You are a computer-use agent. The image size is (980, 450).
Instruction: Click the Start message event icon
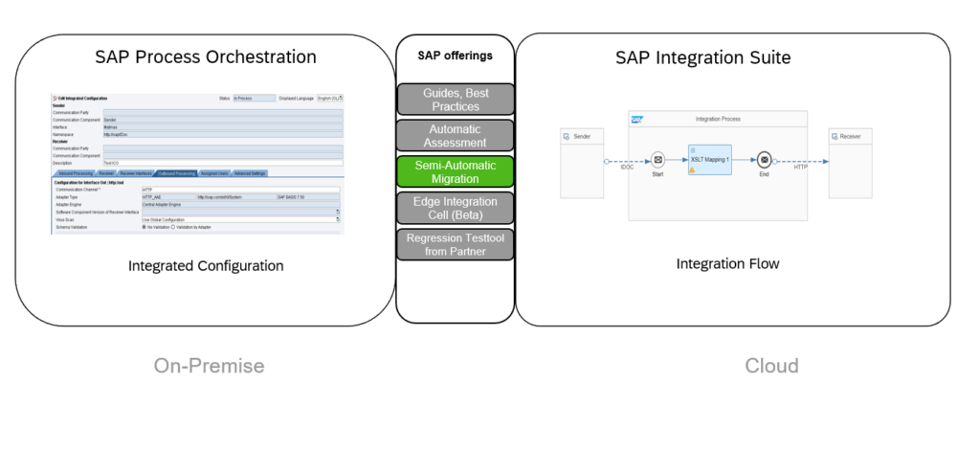point(657,160)
